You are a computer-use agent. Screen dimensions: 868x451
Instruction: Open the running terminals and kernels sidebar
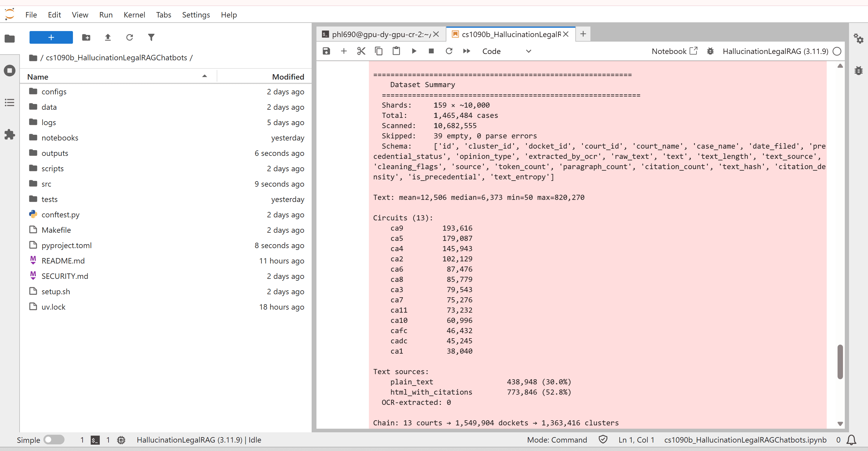click(x=9, y=71)
